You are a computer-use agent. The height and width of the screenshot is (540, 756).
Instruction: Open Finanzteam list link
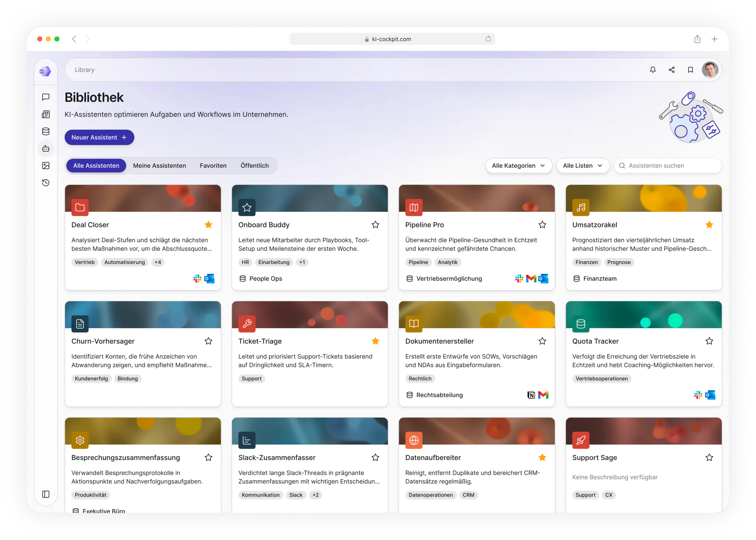click(x=595, y=279)
